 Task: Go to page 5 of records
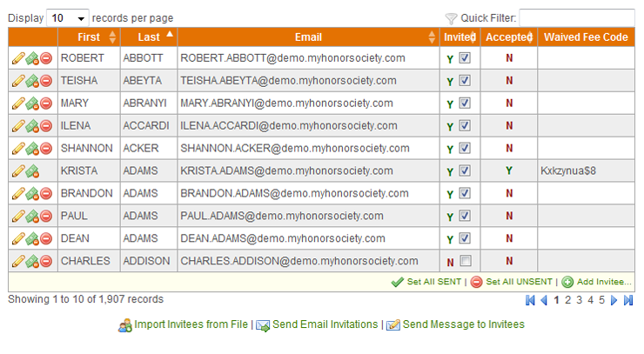[x=601, y=300]
